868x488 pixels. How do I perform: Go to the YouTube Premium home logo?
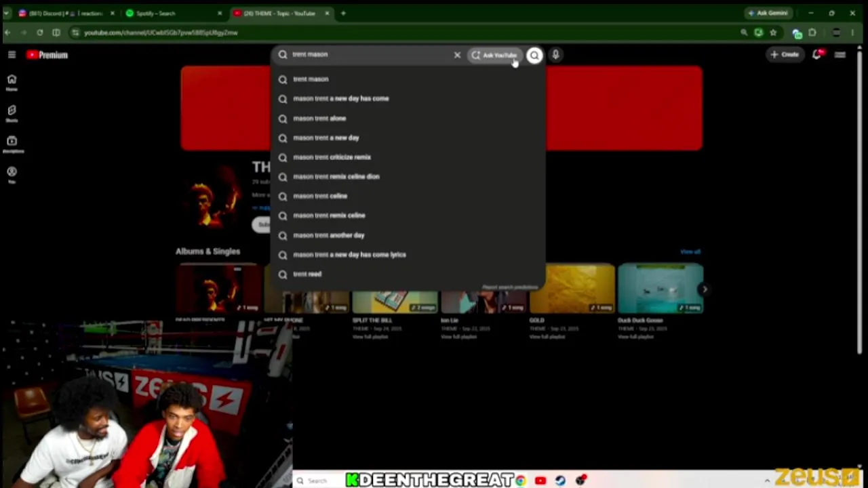[x=47, y=55]
